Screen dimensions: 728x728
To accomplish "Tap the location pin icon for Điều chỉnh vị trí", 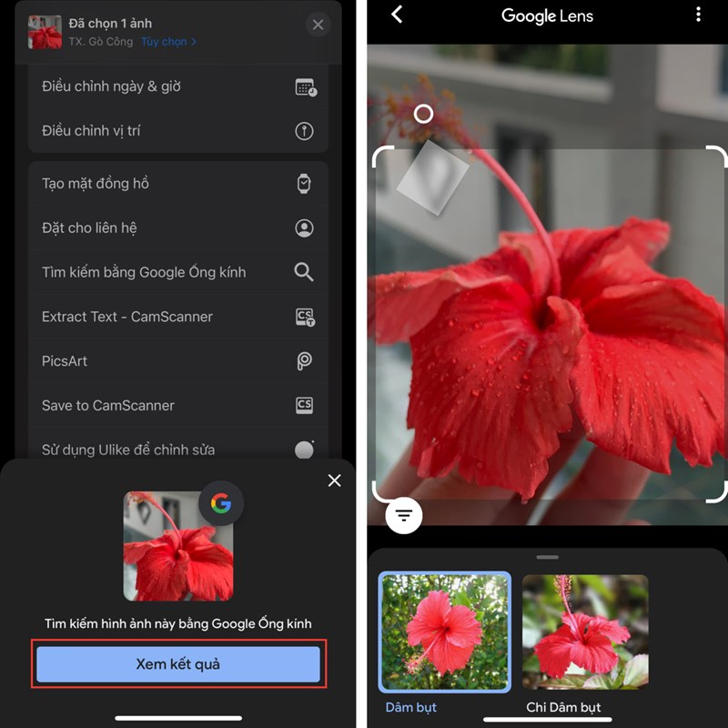I will (x=304, y=131).
